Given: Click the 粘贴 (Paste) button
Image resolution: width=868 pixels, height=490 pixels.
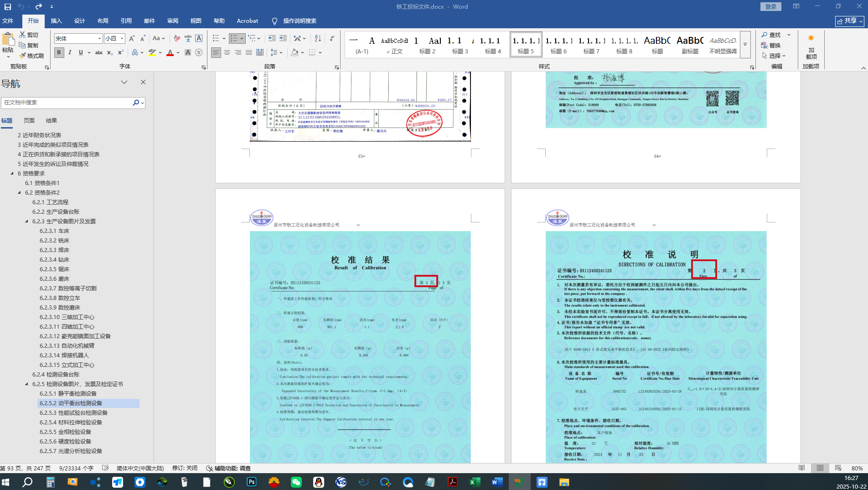Looking at the screenshot, I should coord(8,45).
